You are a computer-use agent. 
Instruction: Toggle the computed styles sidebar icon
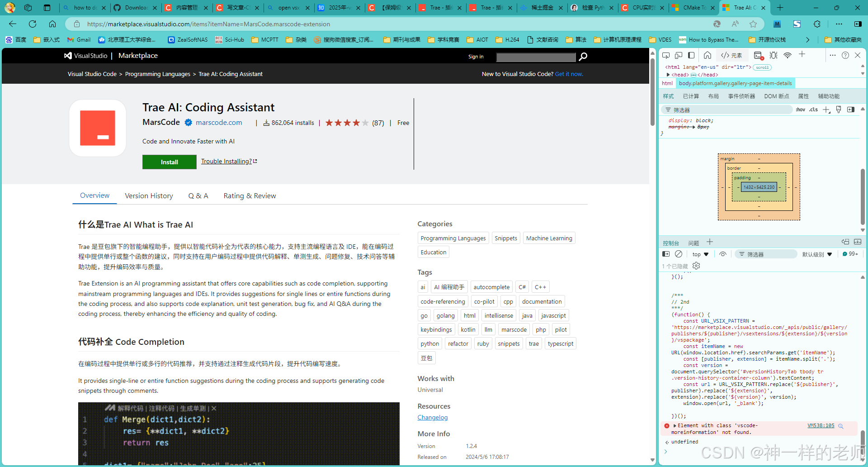pos(851,110)
